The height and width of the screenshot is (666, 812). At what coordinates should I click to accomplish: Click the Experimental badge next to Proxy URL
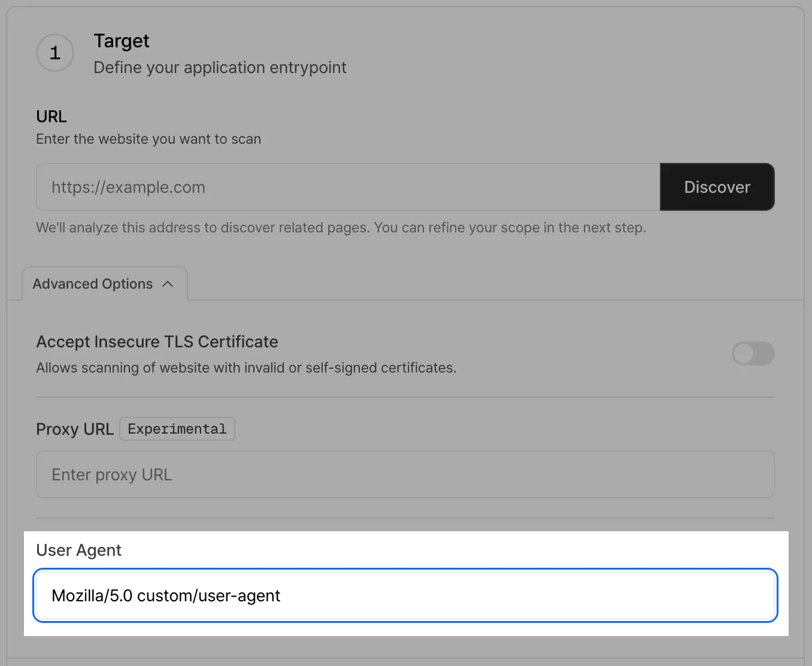(177, 428)
